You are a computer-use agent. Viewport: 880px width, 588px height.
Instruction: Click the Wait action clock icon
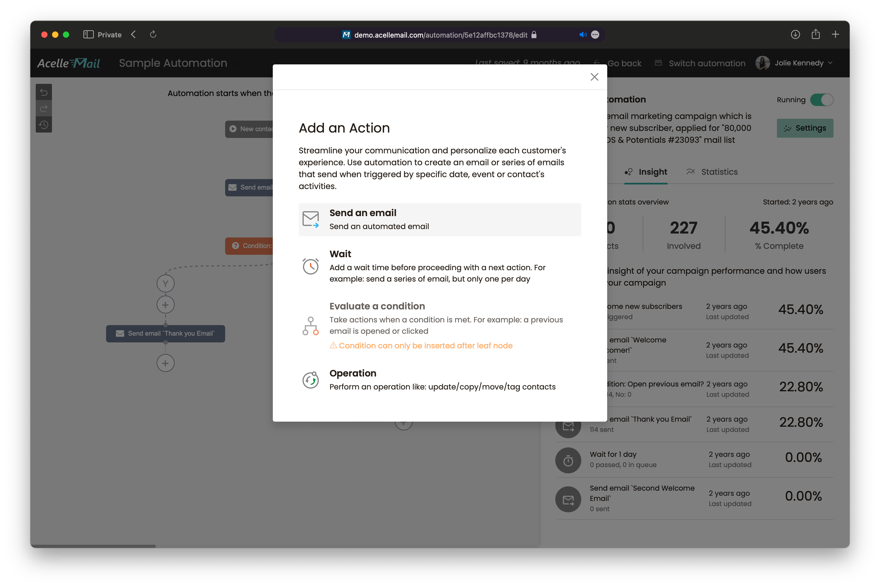tap(310, 266)
